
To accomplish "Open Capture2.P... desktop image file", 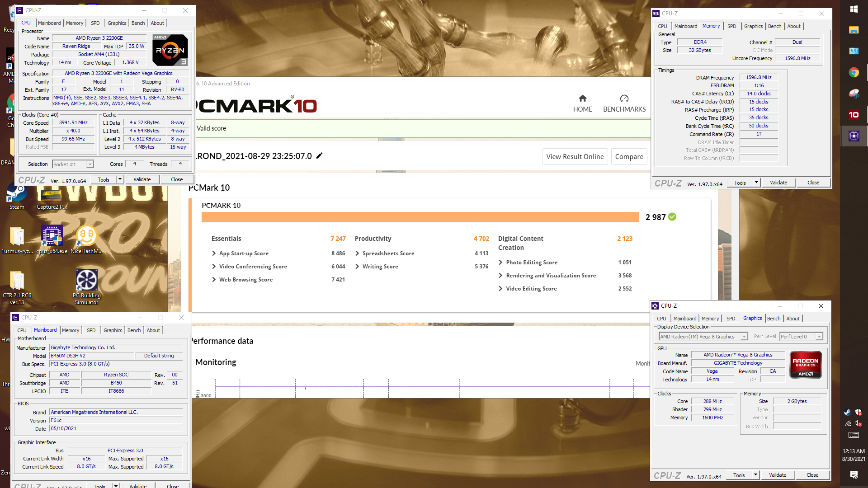I will (52, 199).
